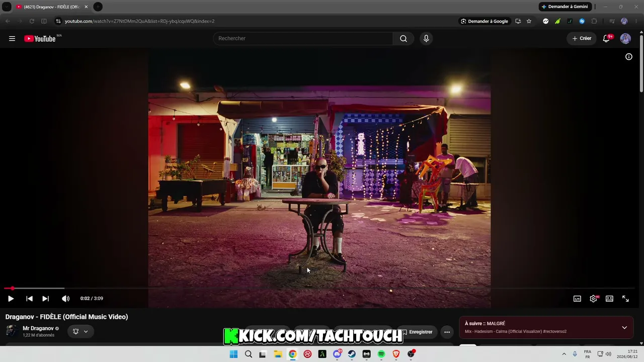Open Mr Draganov channel name link
Image resolution: width=644 pixels, height=362 pixels.
pyautogui.click(x=38, y=328)
